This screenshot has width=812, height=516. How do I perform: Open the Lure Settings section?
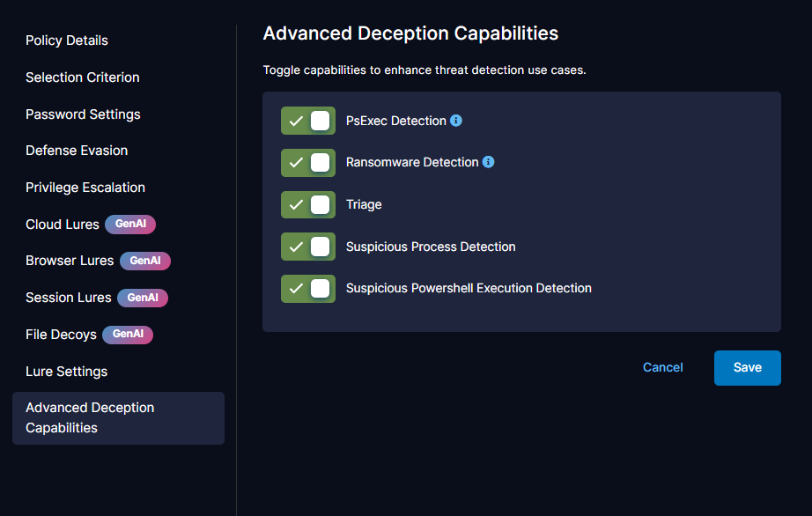coord(67,372)
